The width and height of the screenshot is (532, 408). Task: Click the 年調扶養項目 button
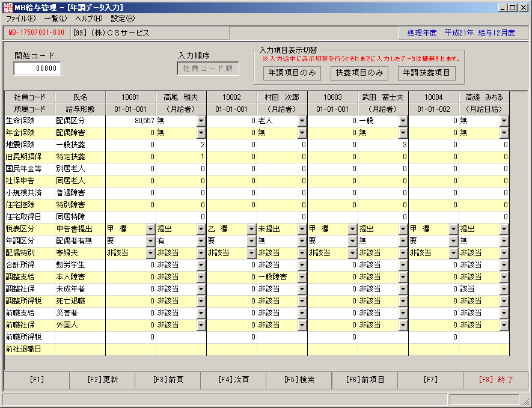click(426, 73)
